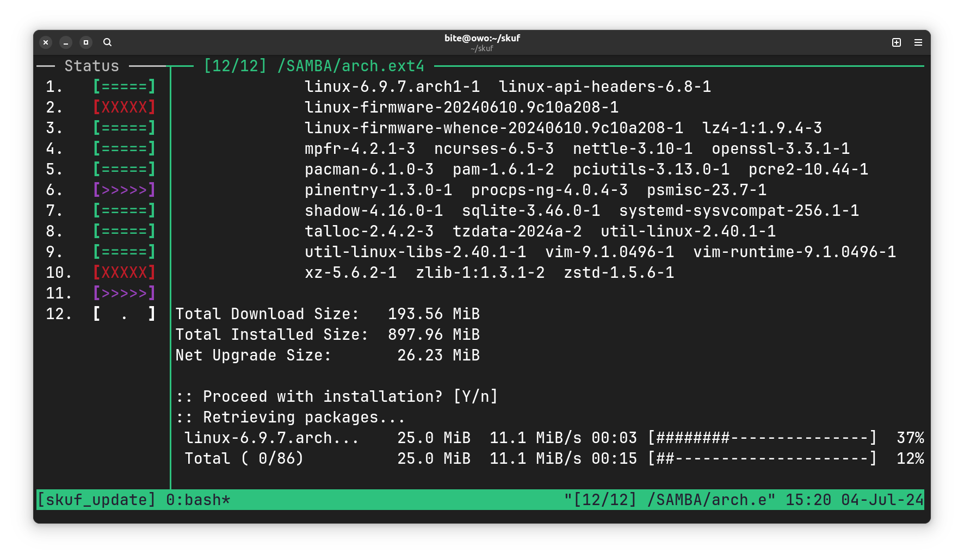Select status row 1 progress bar

tap(124, 86)
